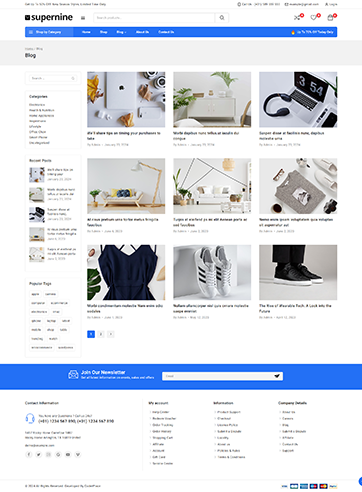Click the search magnifier button in header
The width and height of the screenshot is (362, 492).
click(x=222, y=18)
